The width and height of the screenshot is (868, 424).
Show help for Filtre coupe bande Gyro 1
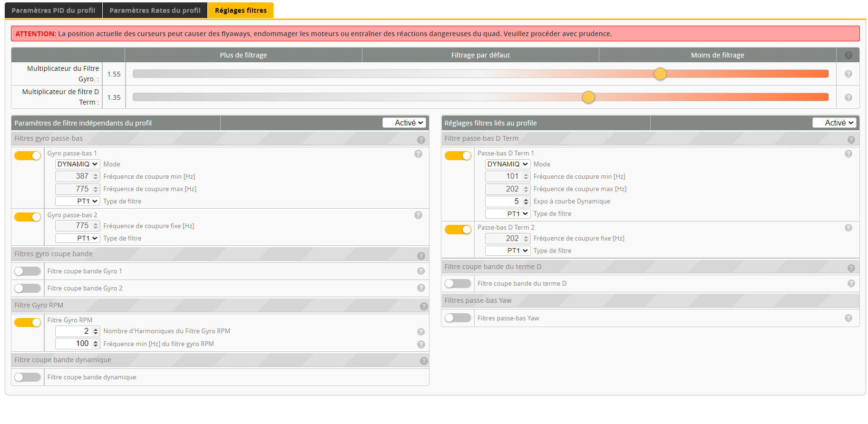point(421,271)
